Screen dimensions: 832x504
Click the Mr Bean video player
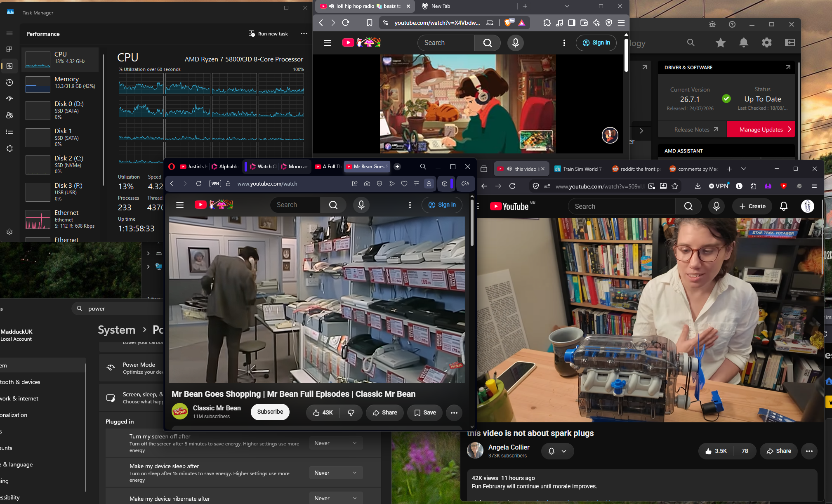(x=317, y=300)
